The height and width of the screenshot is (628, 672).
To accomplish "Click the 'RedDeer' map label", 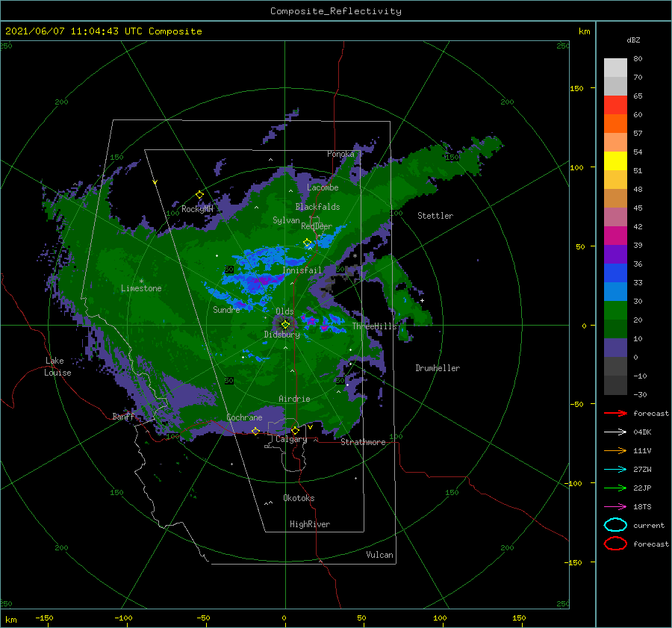I will (x=317, y=226).
